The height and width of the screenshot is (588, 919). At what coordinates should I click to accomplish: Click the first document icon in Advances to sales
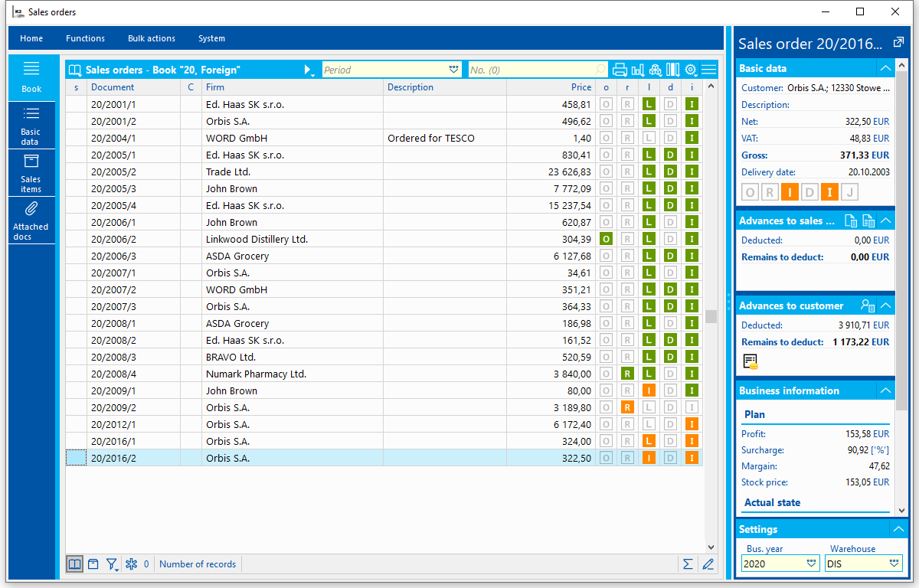pyautogui.click(x=850, y=220)
